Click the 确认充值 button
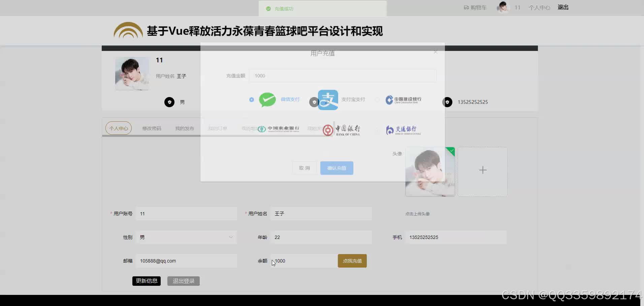 337,168
